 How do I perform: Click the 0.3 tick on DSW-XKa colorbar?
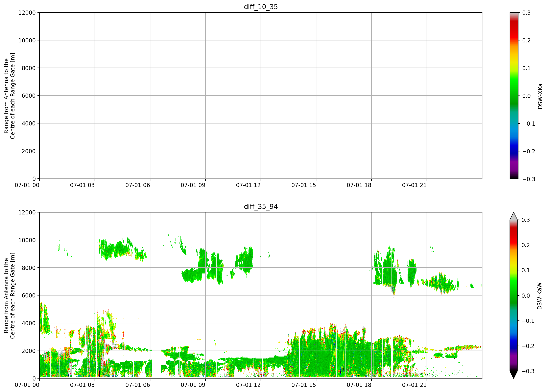coord(527,13)
